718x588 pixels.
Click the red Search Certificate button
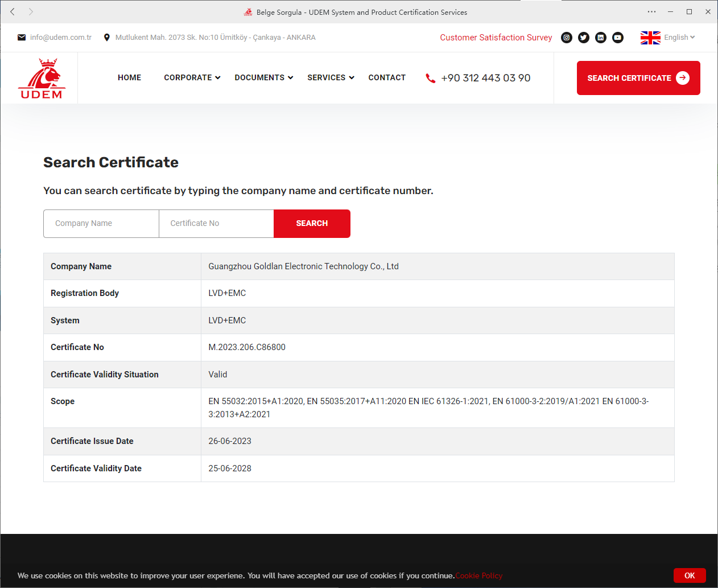coord(638,78)
